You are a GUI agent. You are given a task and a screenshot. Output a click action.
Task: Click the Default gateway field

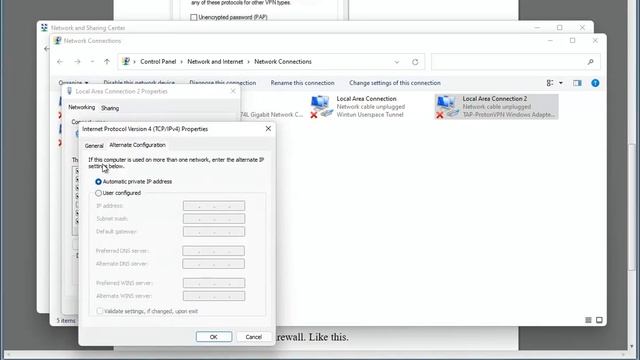coord(214,232)
